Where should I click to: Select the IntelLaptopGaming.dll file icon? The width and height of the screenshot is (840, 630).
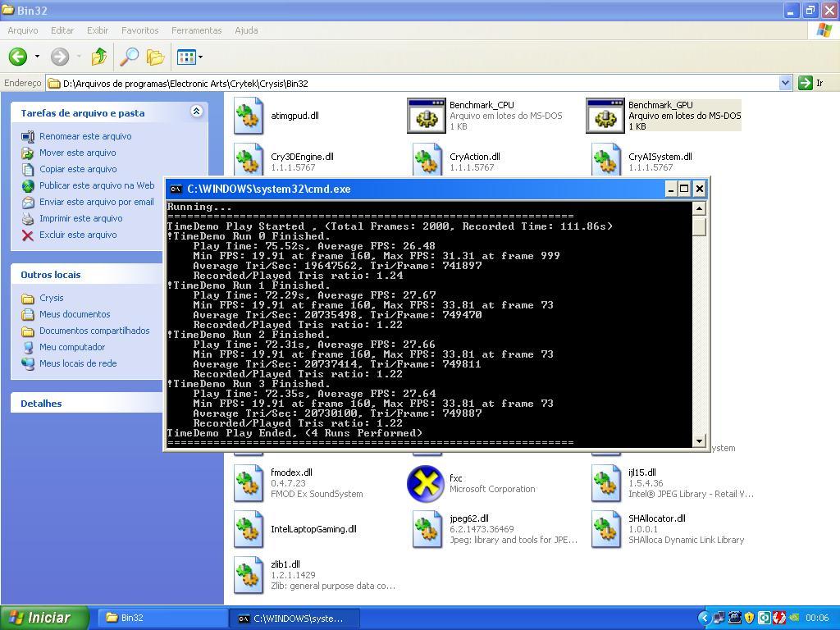(x=249, y=529)
